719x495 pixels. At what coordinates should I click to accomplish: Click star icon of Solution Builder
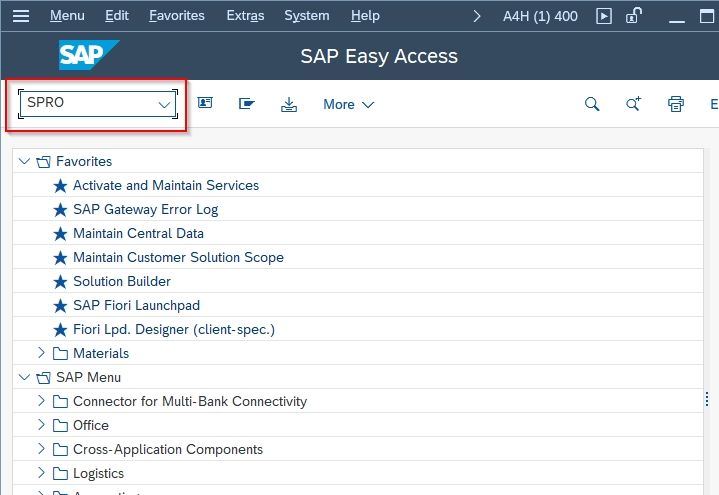60,282
